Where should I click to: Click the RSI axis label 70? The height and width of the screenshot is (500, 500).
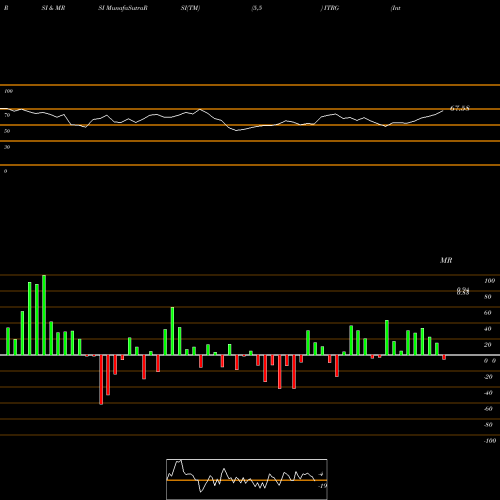tap(7, 115)
